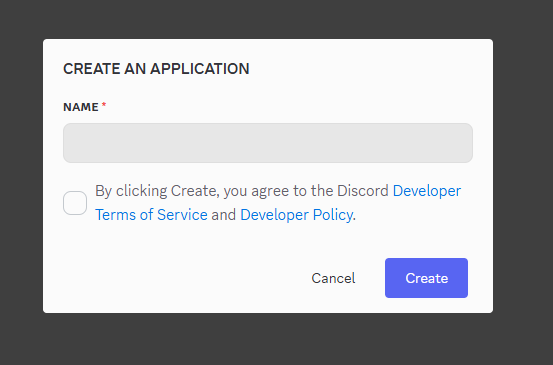Submit the new application with Create

426,278
